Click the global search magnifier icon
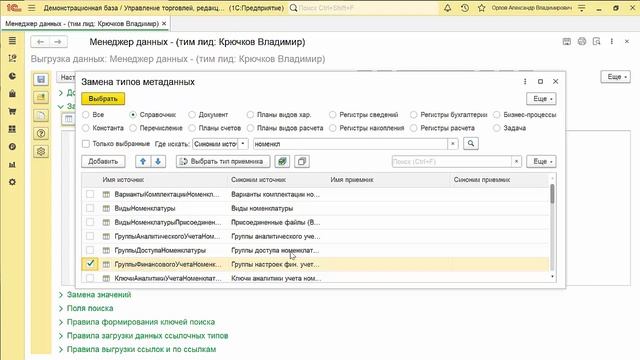This screenshot has width=640, height=360. [293, 8]
